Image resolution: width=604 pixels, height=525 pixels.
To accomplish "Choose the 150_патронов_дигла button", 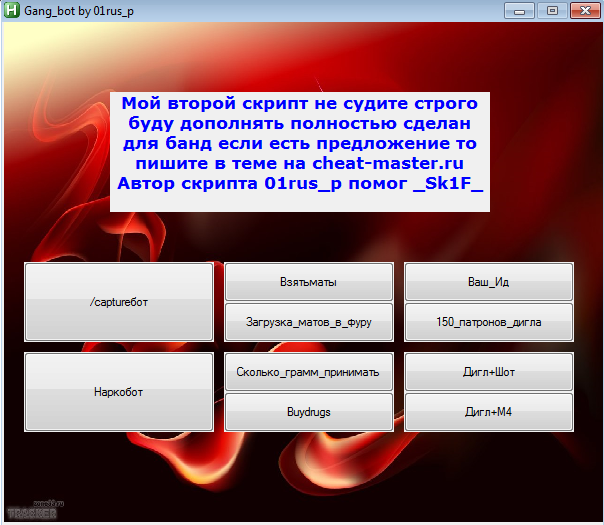I will point(488,322).
